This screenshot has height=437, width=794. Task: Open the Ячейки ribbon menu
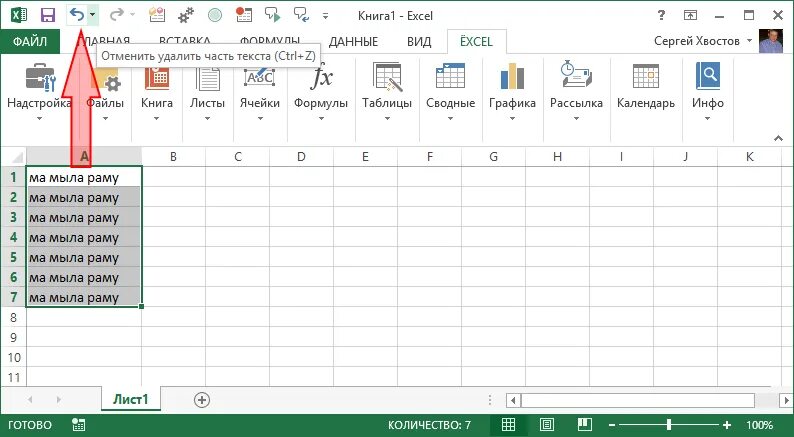pos(260,91)
